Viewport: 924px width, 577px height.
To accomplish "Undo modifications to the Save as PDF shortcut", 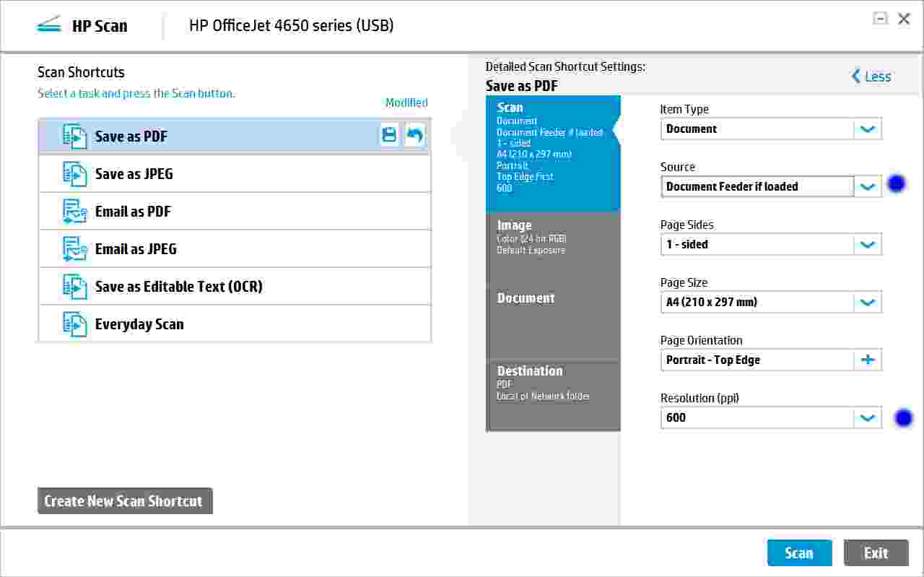I will pyautogui.click(x=414, y=135).
